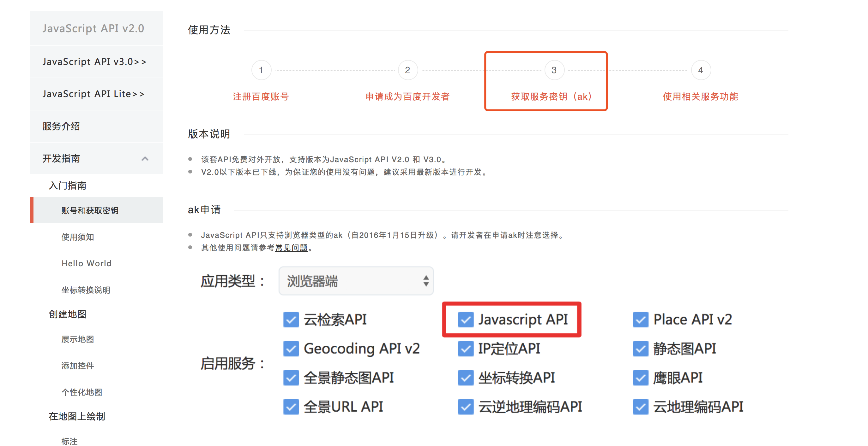Toggle the 云检索API checkbox
The height and width of the screenshot is (446, 868).
pos(291,320)
